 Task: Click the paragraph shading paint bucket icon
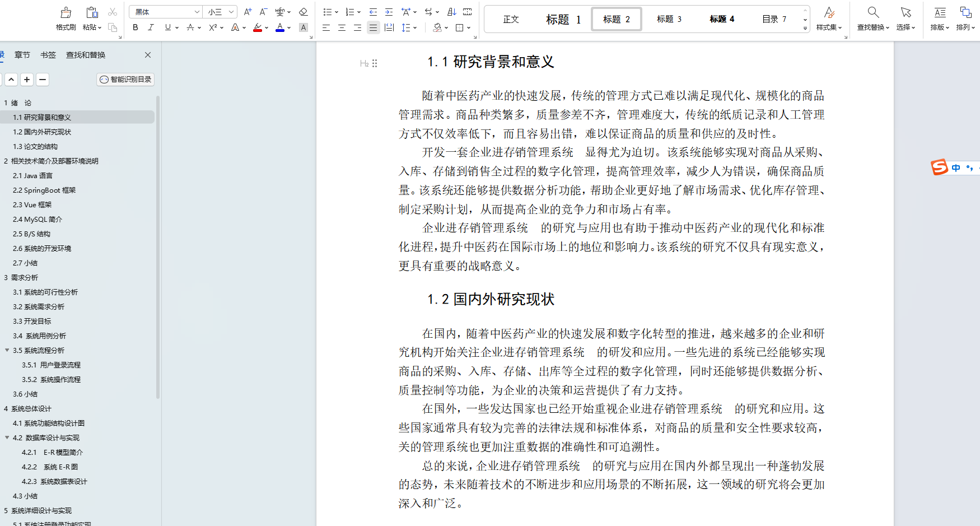[438, 27]
